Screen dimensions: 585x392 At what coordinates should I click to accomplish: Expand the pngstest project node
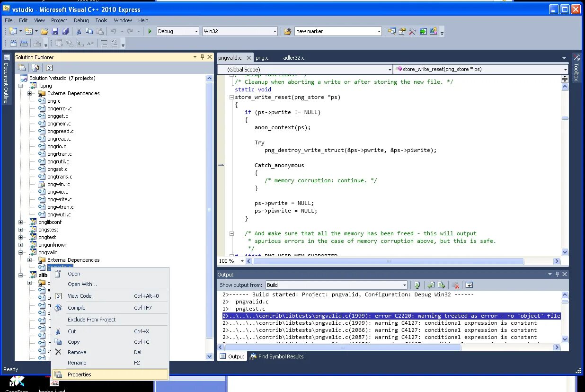[x=21, y=230]
